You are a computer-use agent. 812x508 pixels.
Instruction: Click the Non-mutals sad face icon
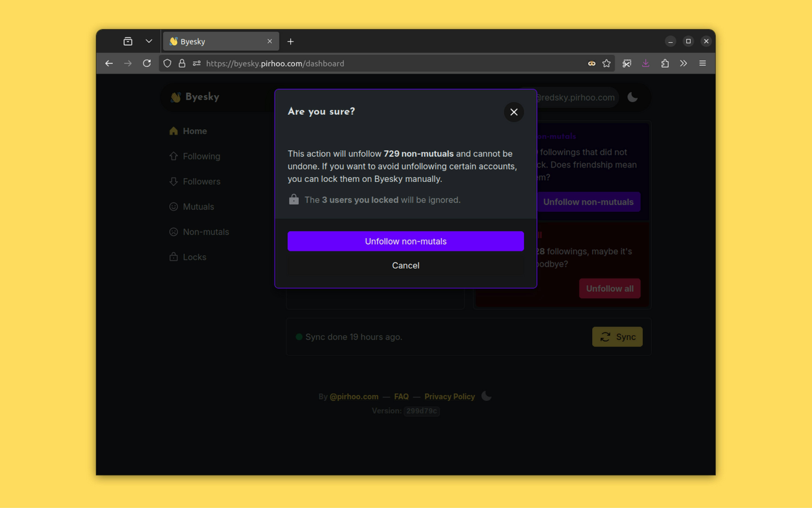(x=173, y=232)
